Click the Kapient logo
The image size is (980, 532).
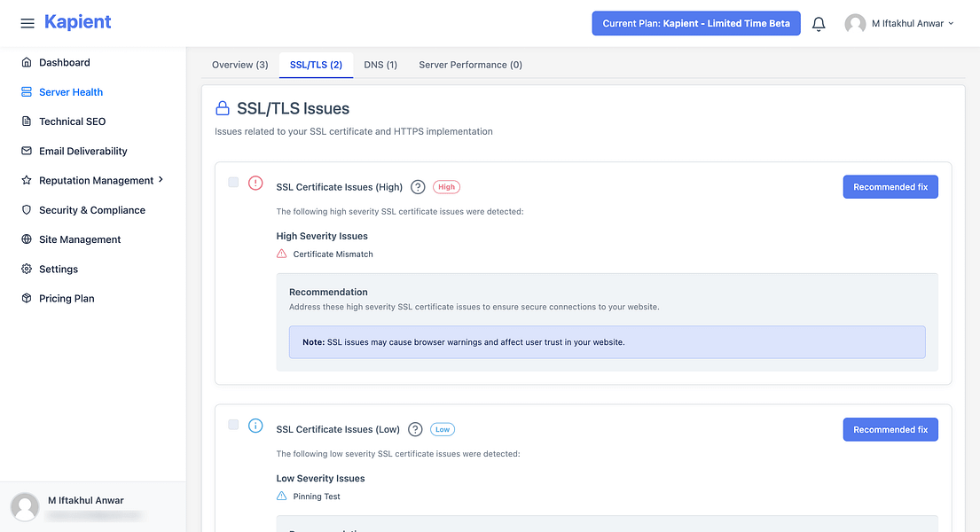click(x=77, y=22)
